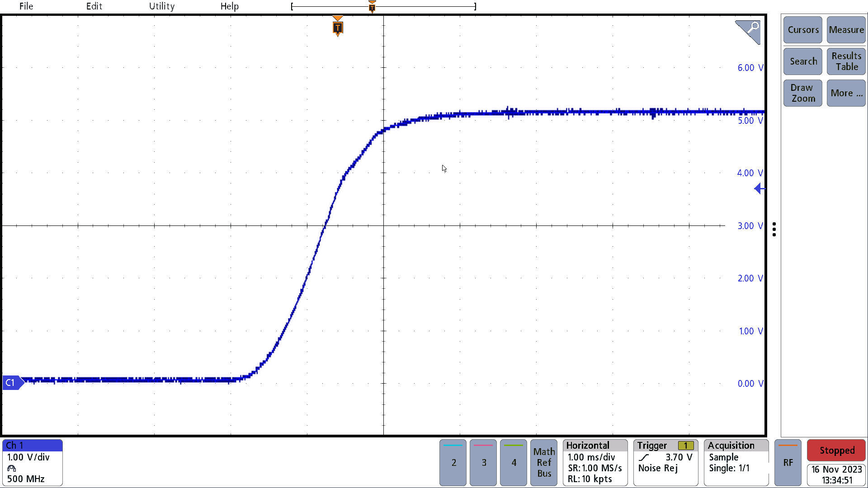Add a Math Ref Bus waveform

pyautogui.click(x=544, y=463)
